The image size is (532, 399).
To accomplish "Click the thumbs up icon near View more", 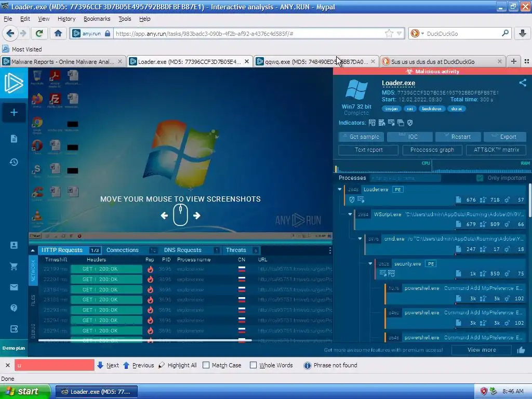I will [521, 350].
